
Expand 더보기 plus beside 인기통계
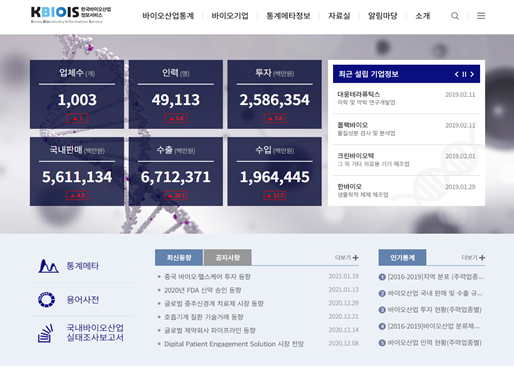pos(482,258)
